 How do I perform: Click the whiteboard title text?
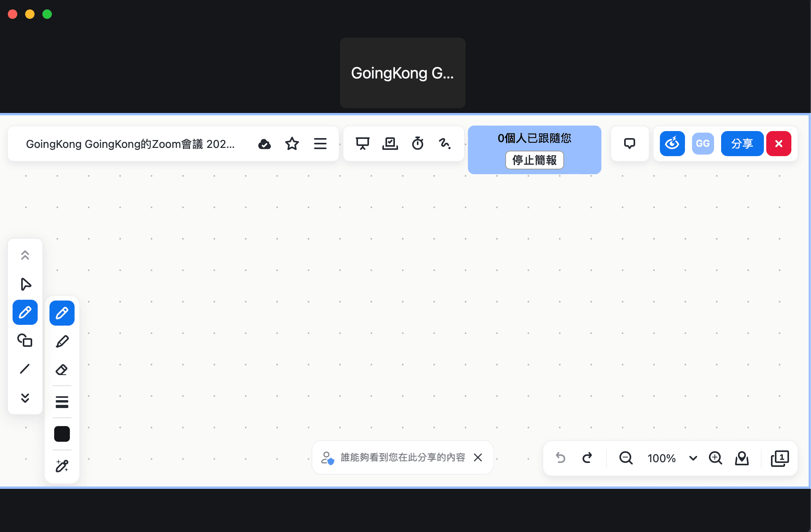click(x=130, y=144)
